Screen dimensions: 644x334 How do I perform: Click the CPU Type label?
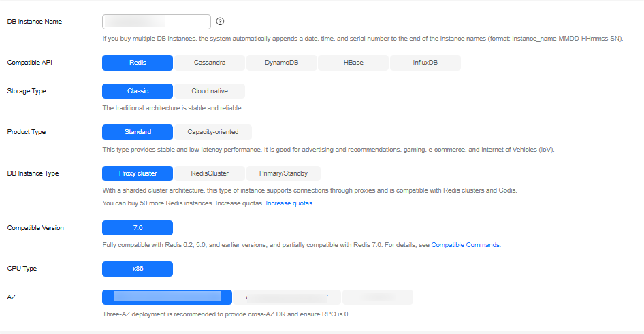(x=22, y=268)
